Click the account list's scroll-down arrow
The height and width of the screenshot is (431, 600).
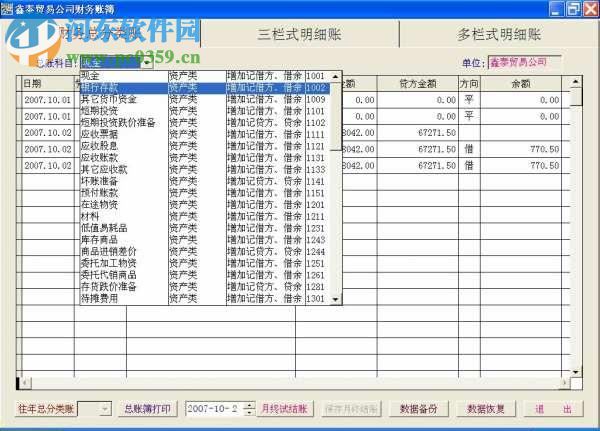335,299
